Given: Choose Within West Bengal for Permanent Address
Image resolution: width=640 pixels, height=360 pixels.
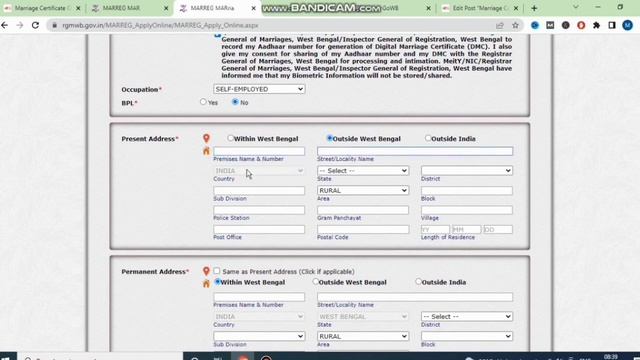Looking at the screenshot, I should pyautogui.click(x=218, y=282).
